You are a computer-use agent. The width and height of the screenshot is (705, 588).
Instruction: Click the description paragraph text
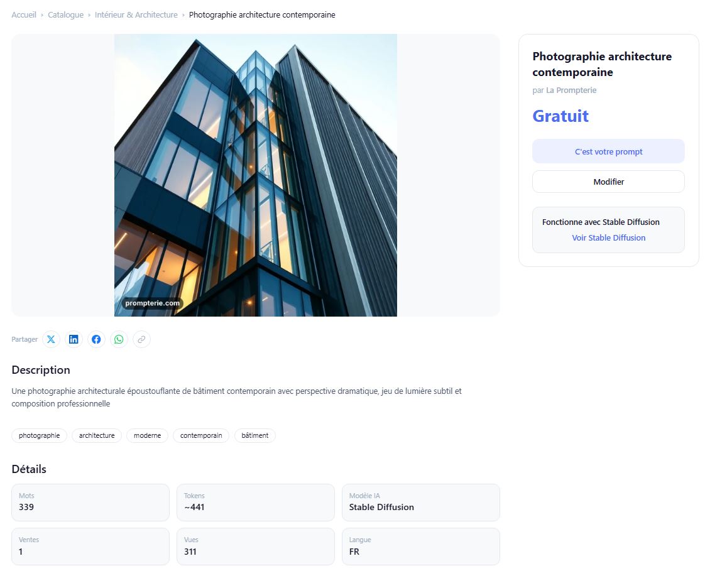[x=236, y=398]
